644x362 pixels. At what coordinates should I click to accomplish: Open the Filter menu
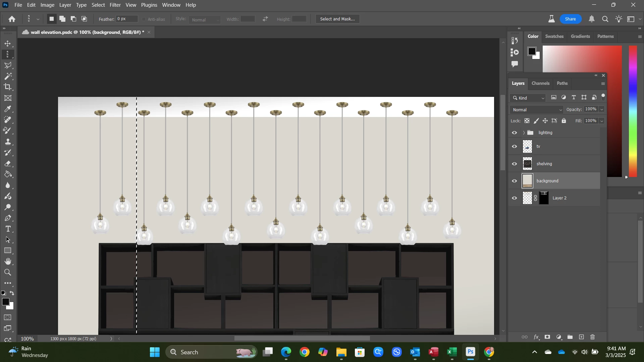pos(115,5)
